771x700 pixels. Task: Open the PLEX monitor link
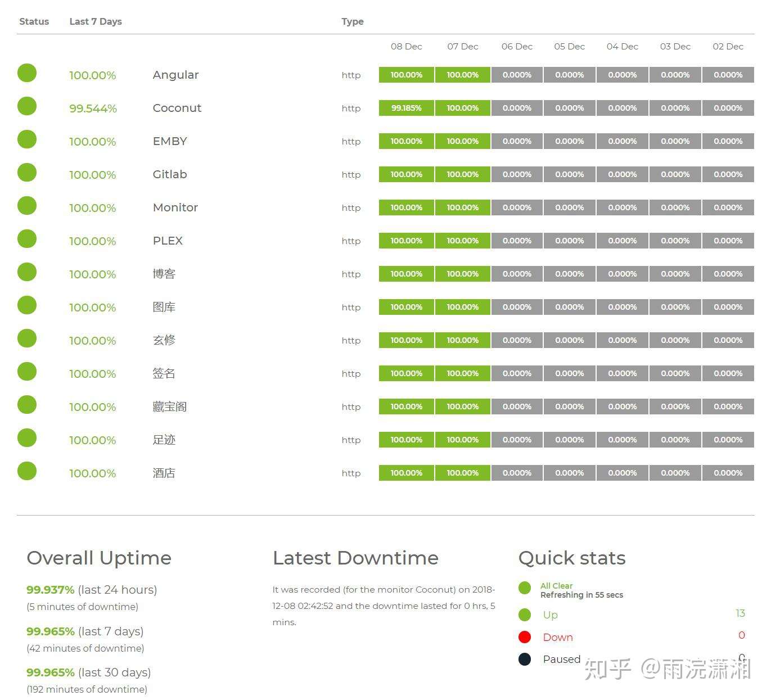(x=168, y=241)
